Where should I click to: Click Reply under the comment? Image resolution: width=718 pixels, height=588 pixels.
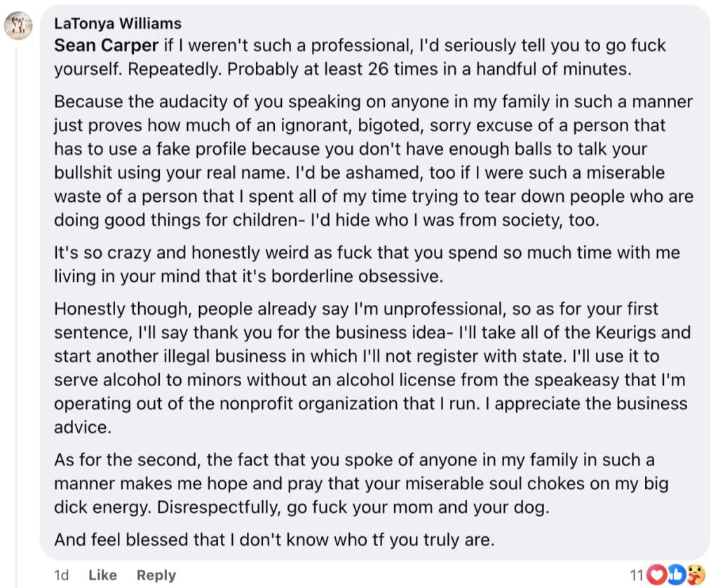(156, 575)
